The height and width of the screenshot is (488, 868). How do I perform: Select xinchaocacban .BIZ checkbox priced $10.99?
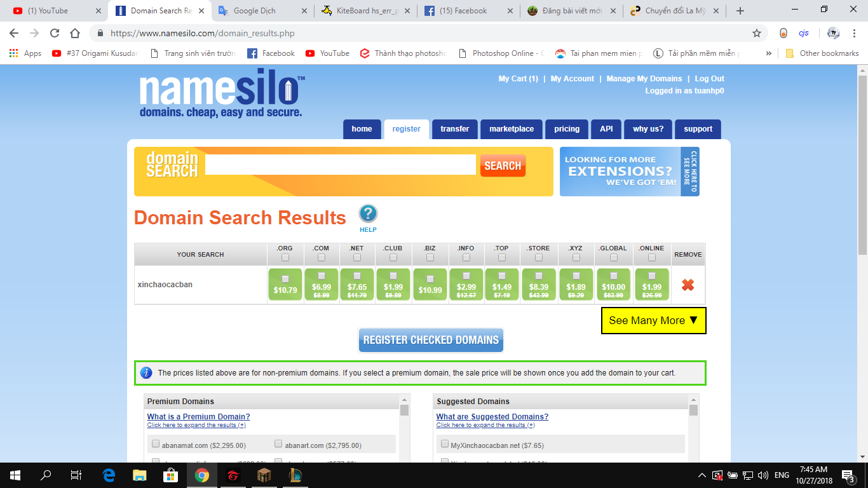(430, 279)
